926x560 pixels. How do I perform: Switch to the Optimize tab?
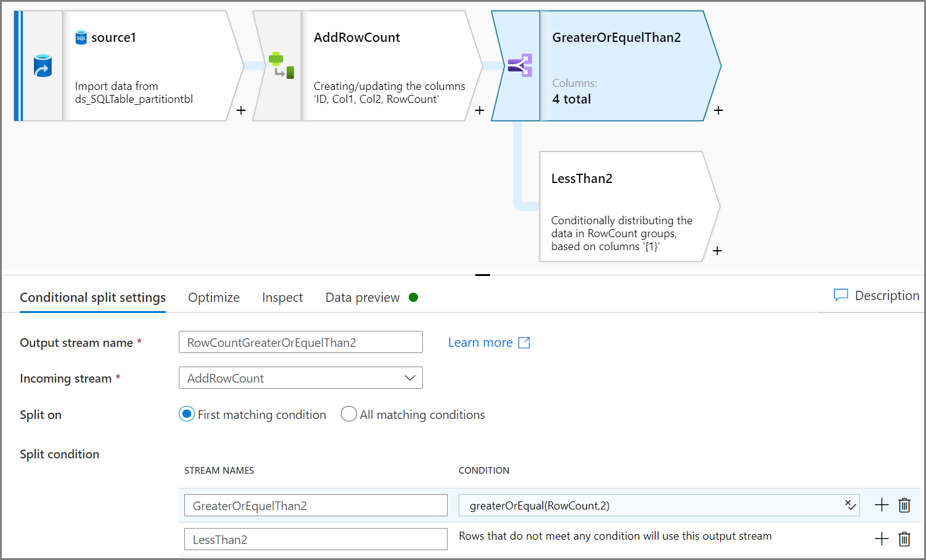(x=213, y=298)
